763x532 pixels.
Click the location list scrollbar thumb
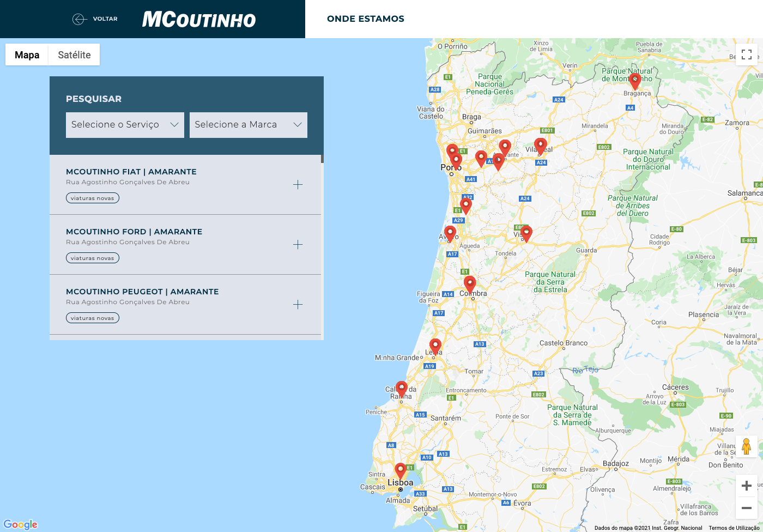pyautogui.click(x=322, y=159)
